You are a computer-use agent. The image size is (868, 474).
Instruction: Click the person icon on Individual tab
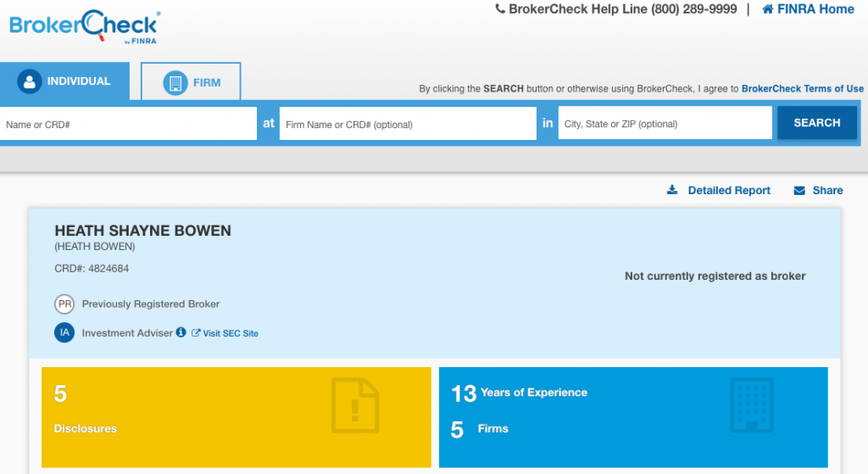30,81
